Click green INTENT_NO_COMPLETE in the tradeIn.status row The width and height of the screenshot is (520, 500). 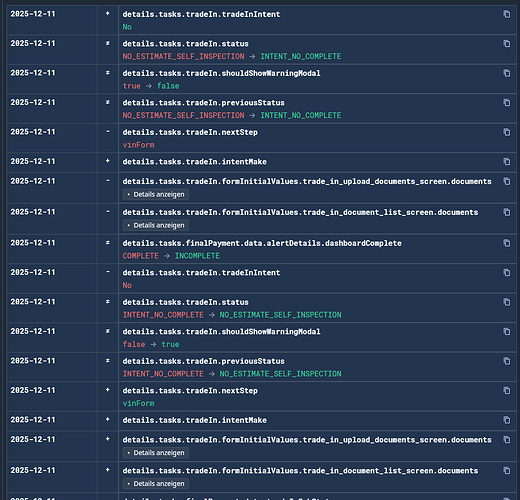(x=301, y=56)
